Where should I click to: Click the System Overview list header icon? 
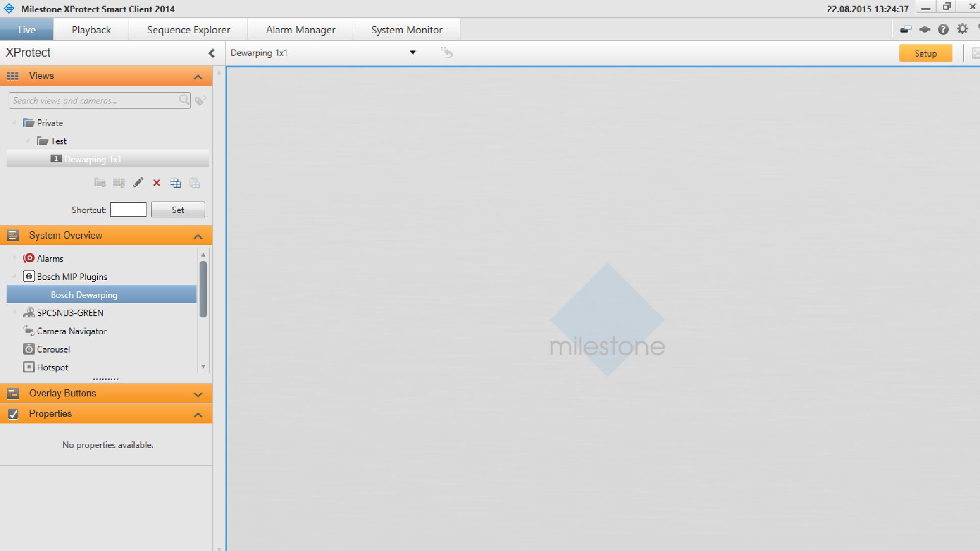(x=13, y=235)
